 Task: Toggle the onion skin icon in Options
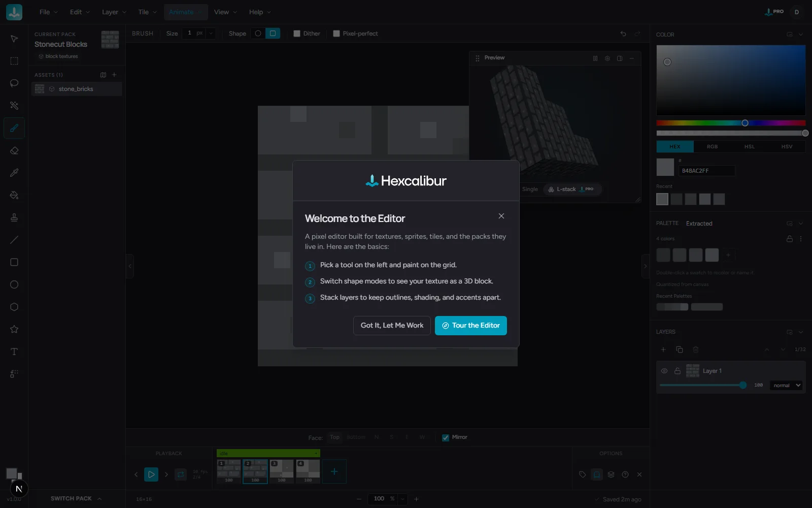point(597,474)
